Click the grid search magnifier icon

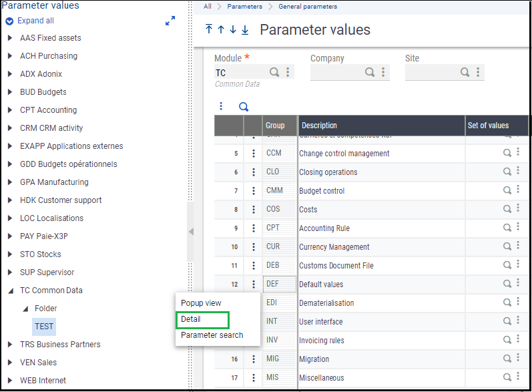(x=244, y=107)
